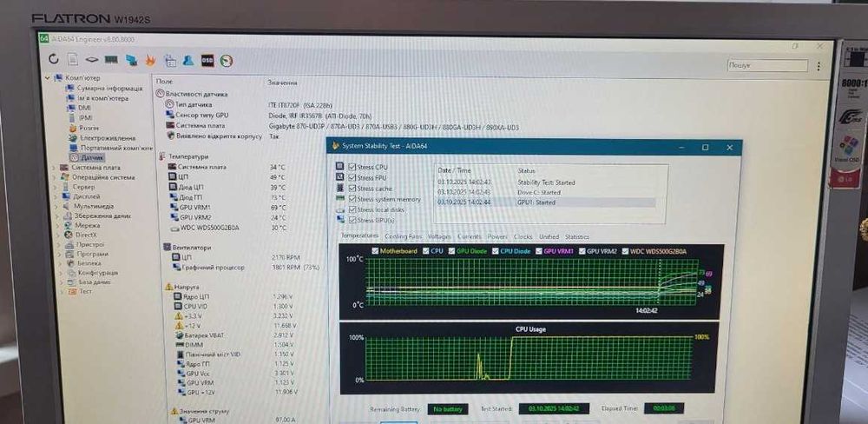The height and width of the screenshot is (424, 868).
Task: Uncheck the Stress CPU checkbox
Action: click(352, 167)
